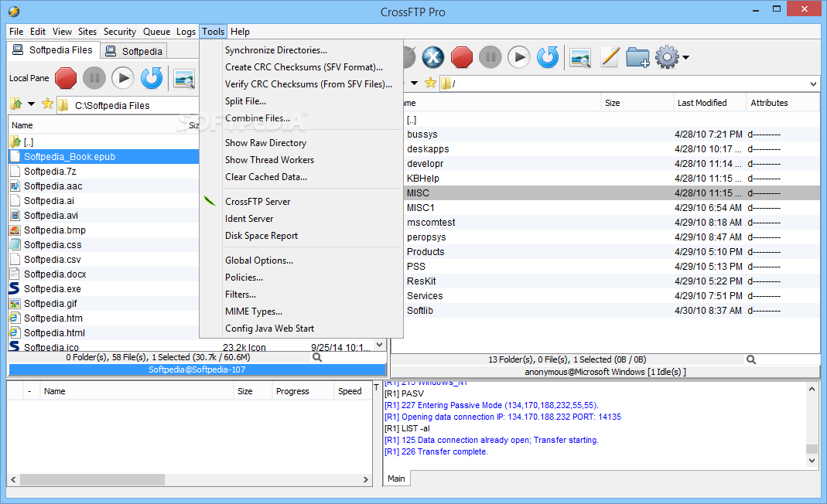Stop the local pane transfer (red button)
Image resolution: width=827 pixels, height=504 pixels.
tap(66, 78)
